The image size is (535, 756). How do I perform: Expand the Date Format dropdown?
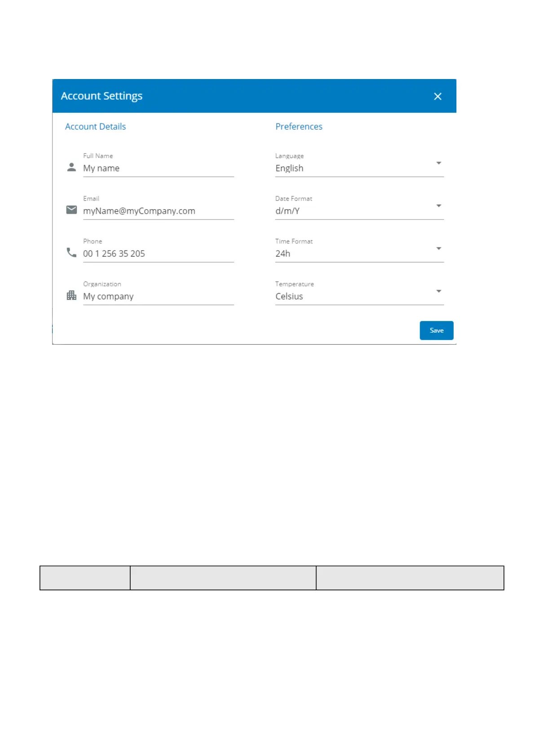click(438, 206)
